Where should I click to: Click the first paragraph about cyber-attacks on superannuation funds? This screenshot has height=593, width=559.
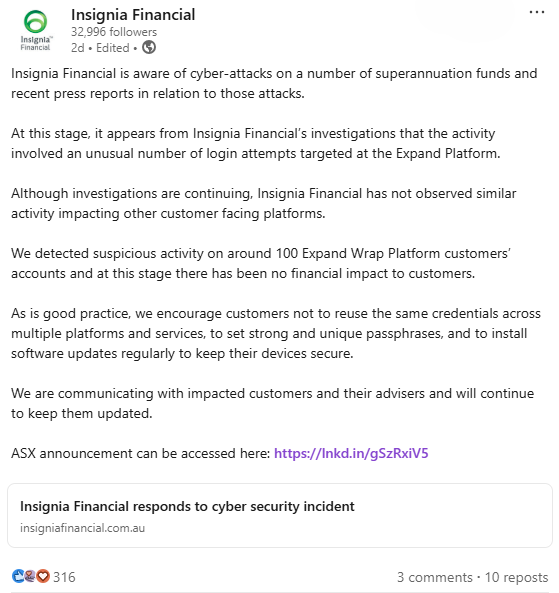click(x=274, y=83)
